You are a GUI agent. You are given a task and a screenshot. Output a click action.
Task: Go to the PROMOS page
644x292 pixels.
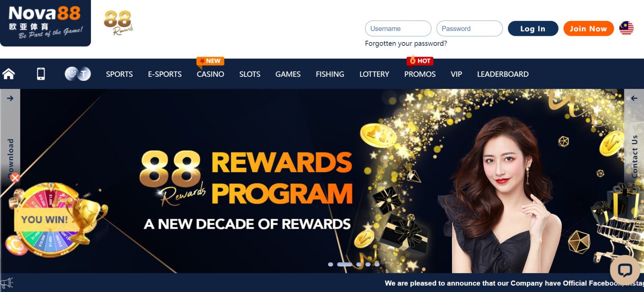pyautogui.click(x=420, y=74)
